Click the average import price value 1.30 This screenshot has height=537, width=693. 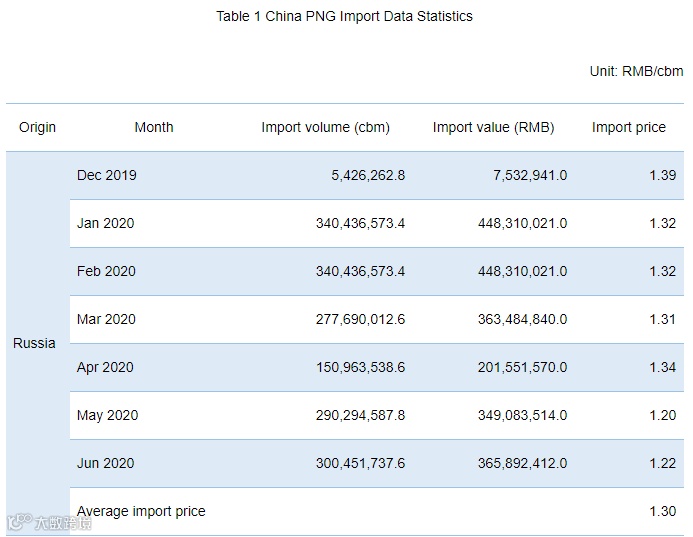click(663, 511)
